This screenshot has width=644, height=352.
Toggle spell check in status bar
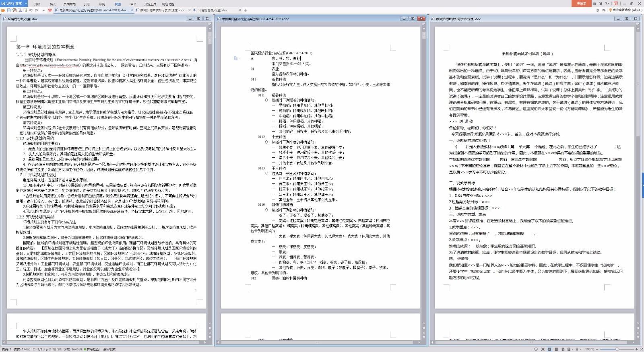93,349
